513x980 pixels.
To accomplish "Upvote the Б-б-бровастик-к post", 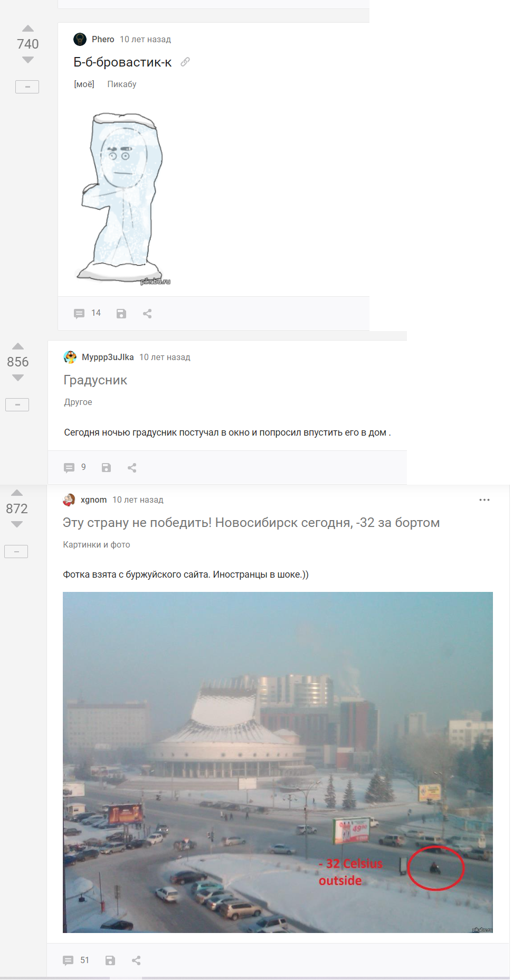I will coord(28,29).
